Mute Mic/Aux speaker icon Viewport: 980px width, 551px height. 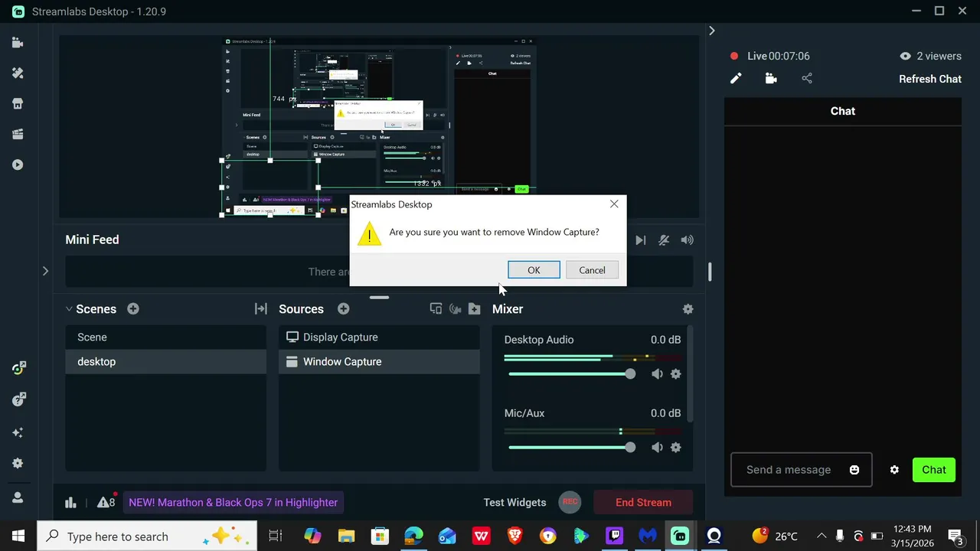click(x=657, y=448)
